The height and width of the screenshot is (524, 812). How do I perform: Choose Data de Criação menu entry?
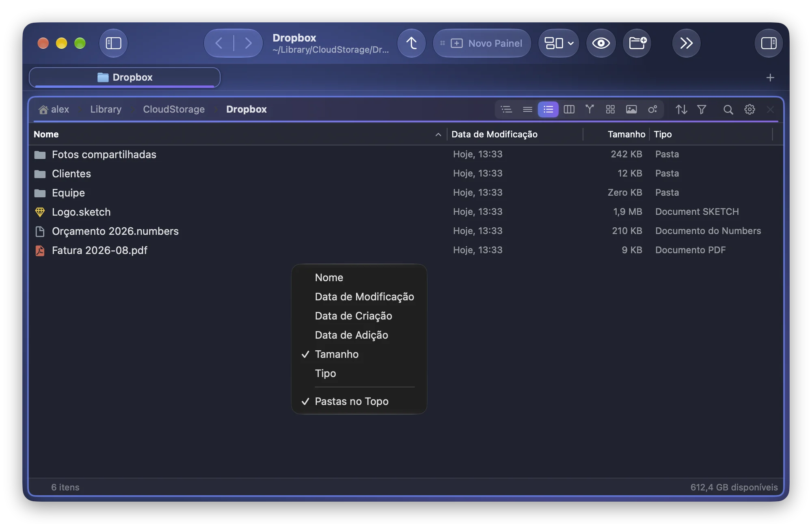[x=359, y=316]
